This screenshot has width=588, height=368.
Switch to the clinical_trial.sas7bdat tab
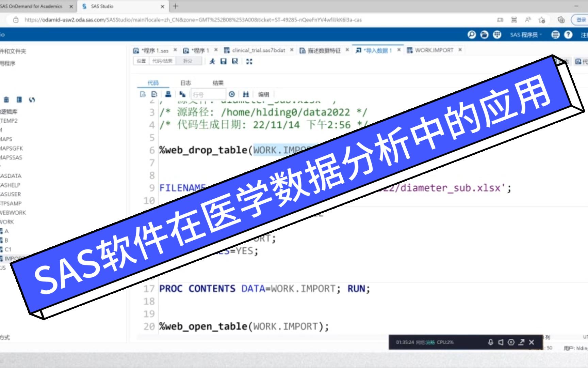click(x=255, y=50)
